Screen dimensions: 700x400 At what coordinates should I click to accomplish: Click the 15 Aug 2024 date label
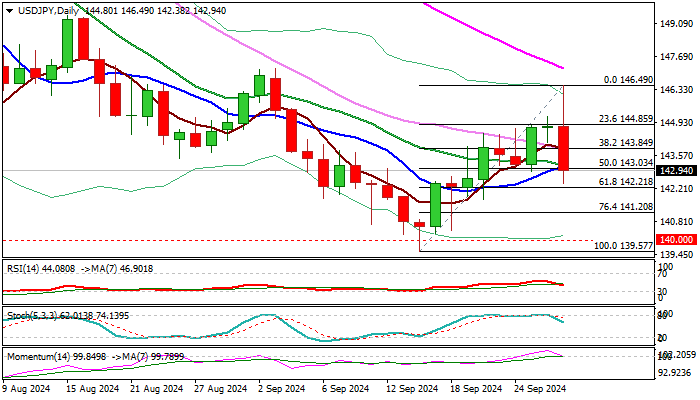(x=93, y=389)
